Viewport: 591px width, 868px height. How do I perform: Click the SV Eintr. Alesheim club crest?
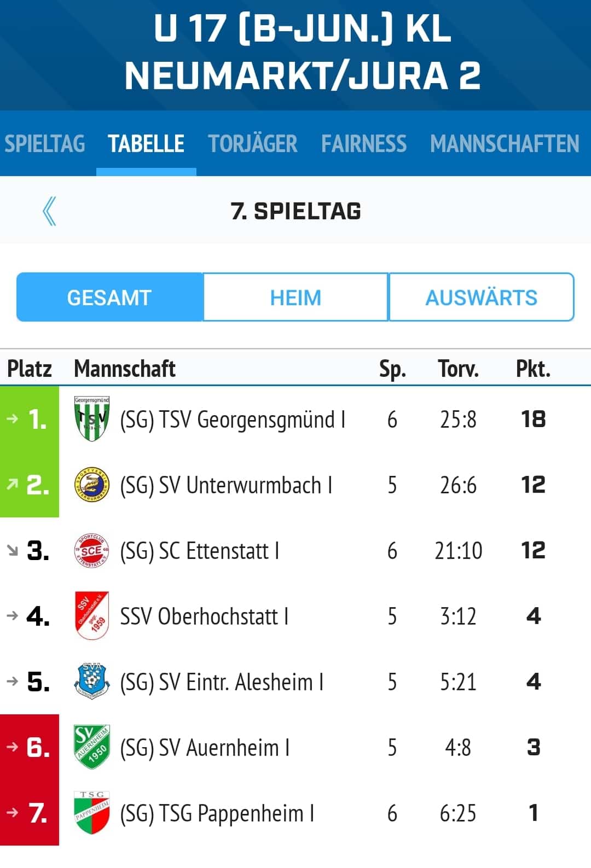pyautogui.click(x=91, y=681)
